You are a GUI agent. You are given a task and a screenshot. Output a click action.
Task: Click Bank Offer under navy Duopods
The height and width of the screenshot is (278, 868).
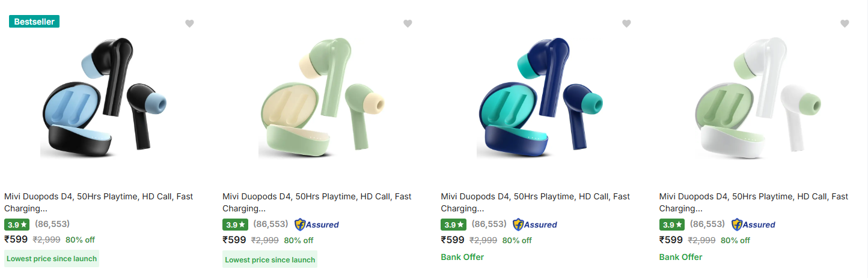click(462, 257)
